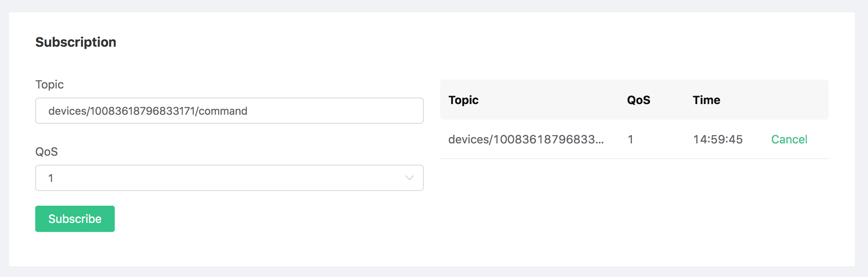Click the Subscription section heading
Screen dimensions: 868x277
point(76,42)
